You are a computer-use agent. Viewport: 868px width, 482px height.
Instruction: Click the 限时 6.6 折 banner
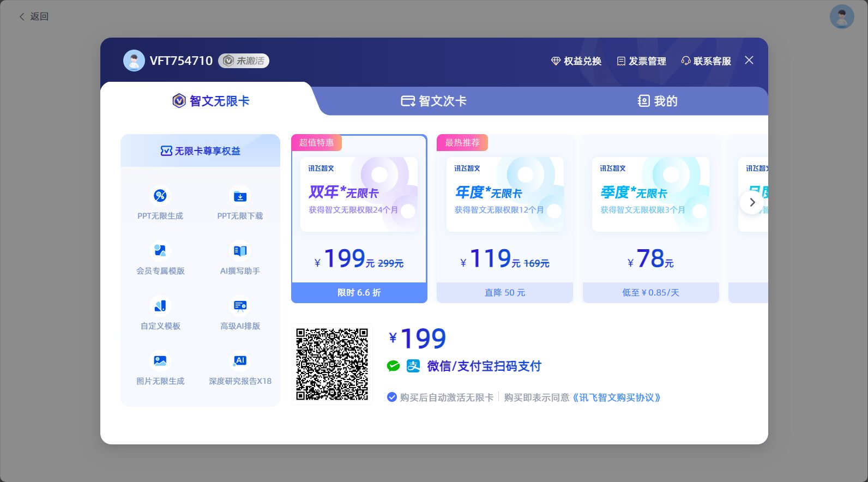click(x=359, y=293)
